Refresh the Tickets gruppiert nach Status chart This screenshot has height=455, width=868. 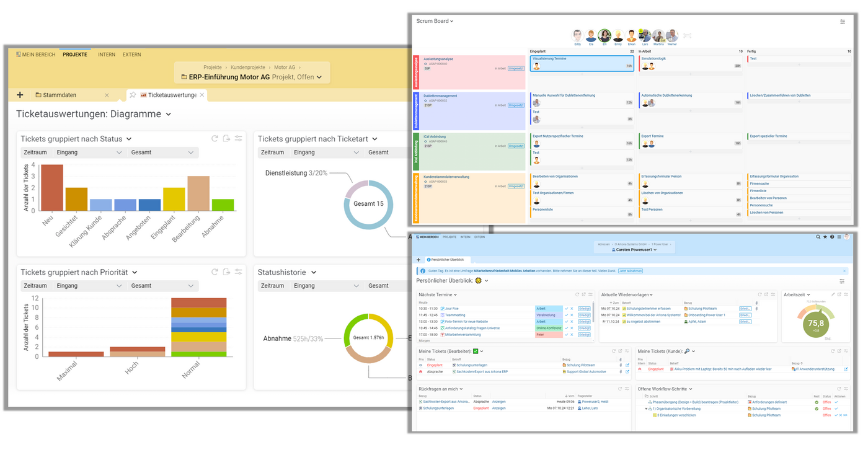coord(215,138)
